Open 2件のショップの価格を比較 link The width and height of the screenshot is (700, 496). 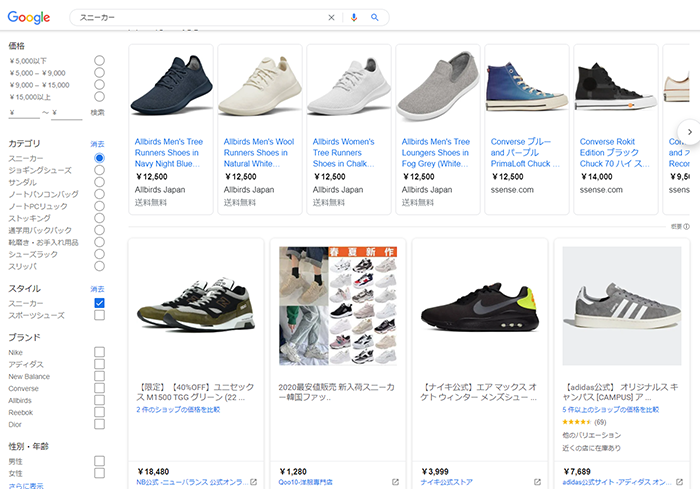tap(178, 409)
